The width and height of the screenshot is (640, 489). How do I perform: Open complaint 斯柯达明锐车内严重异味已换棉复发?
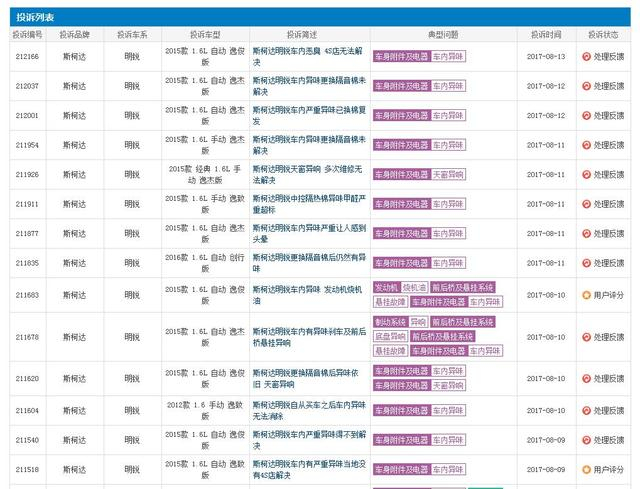coord(309,116)
